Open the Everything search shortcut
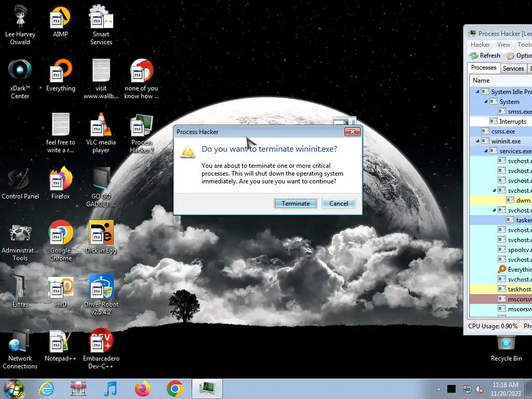 [60, 75]
